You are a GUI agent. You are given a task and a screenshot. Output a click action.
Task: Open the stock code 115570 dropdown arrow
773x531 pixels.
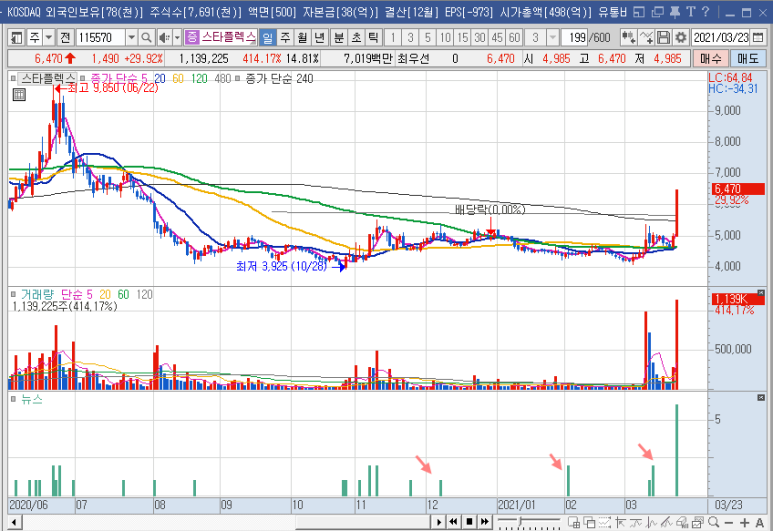(131, 37)
